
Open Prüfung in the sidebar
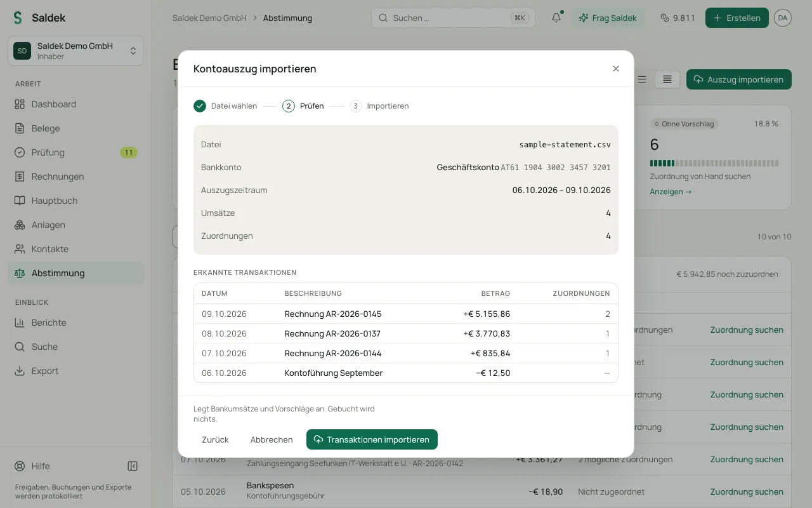[76, 152]
